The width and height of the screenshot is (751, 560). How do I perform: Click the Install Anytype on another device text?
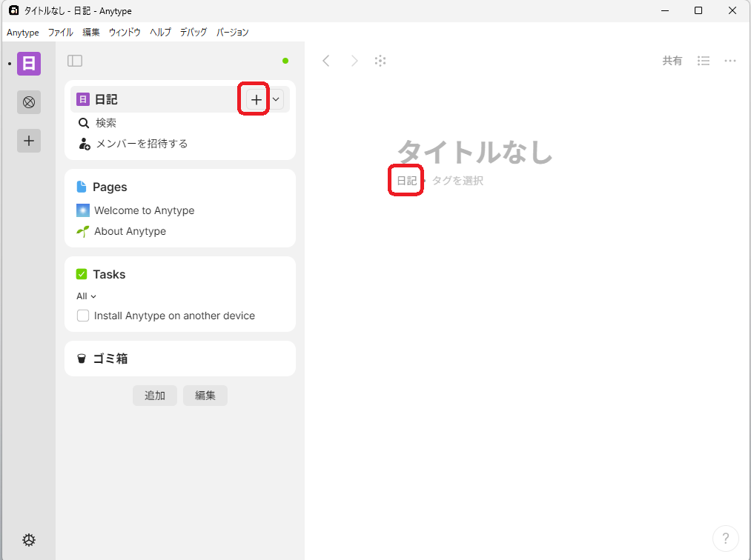(x=174, y=316)
